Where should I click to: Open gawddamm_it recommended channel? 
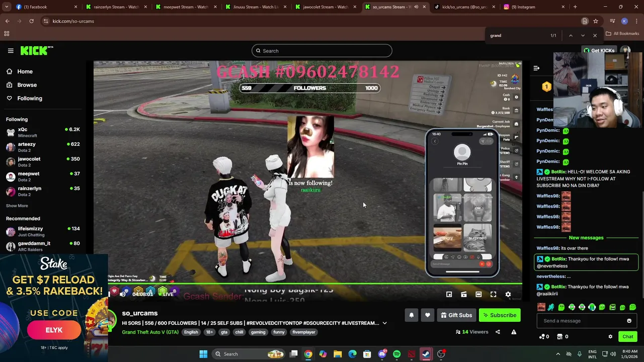click(x=43, y=246)
